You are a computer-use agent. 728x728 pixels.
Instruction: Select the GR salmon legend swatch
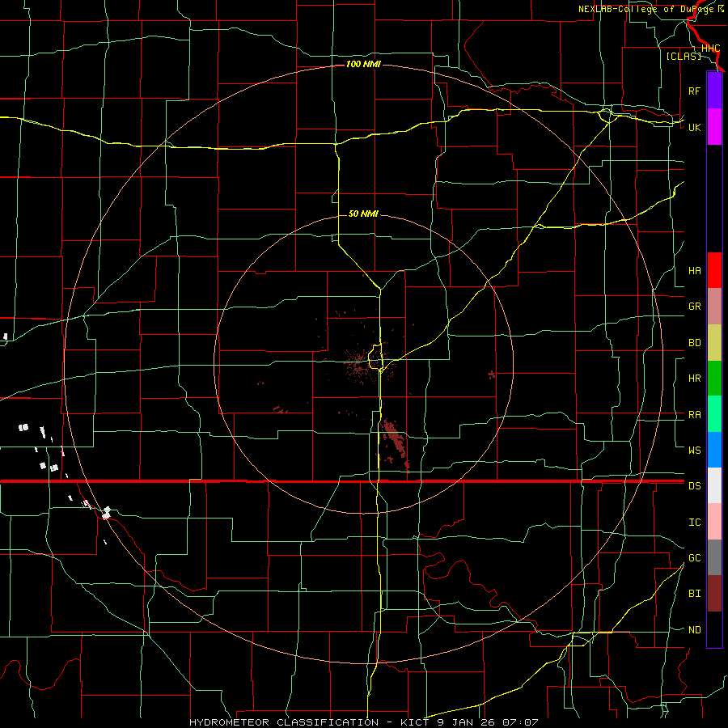(714, 307)
